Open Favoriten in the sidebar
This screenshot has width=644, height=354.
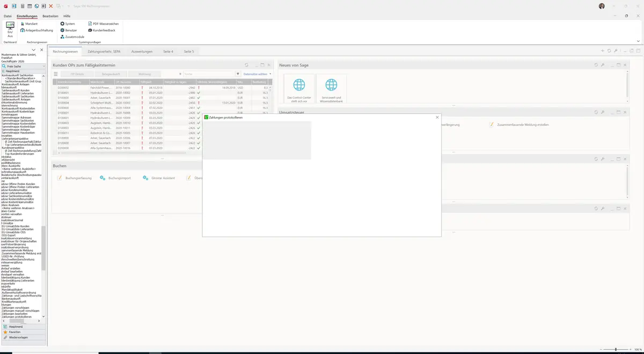(x=23, y=332)
